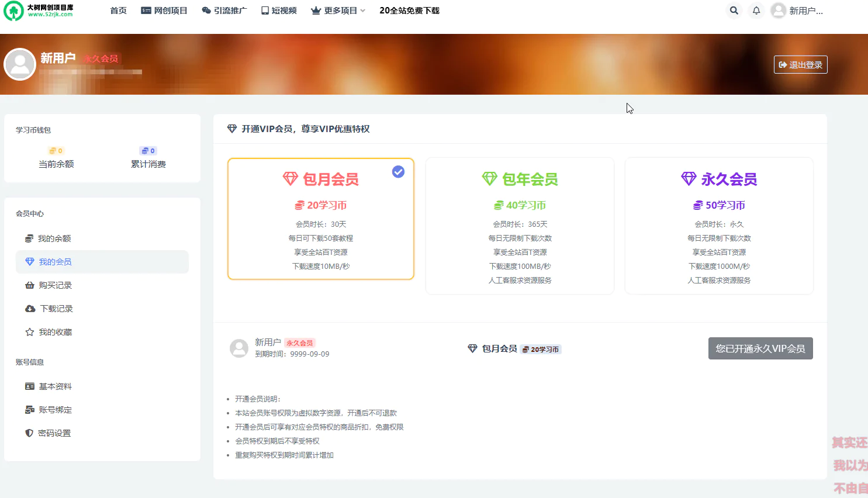Open 基本资料 sidebar item

102,386
